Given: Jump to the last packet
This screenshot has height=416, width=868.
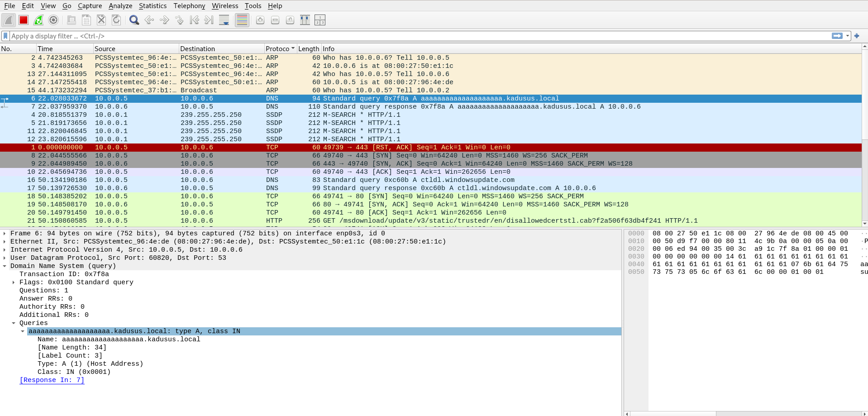Looking at the screenshot, I should click(209, 20).
